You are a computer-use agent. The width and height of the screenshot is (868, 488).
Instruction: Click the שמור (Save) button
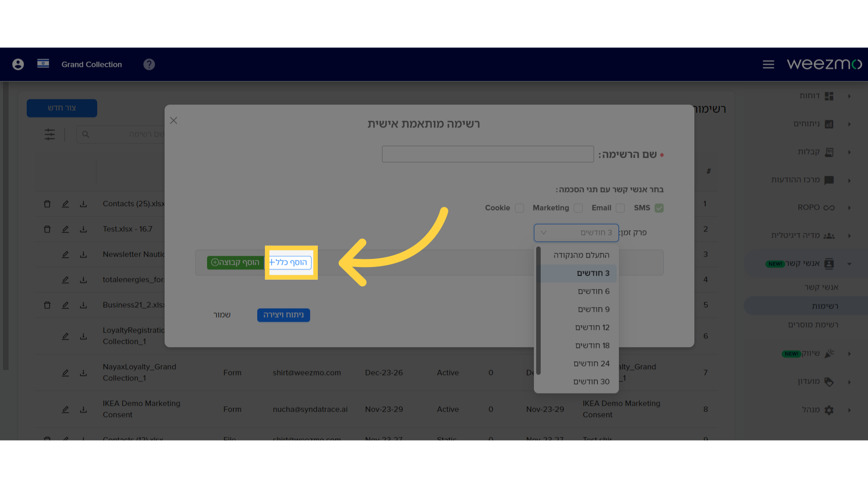tap(222, 315)
